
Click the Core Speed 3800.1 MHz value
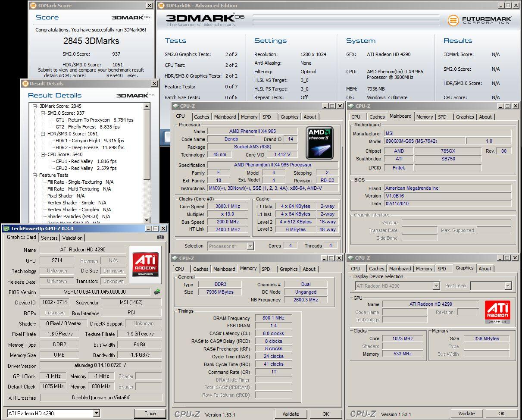point(228,207)
